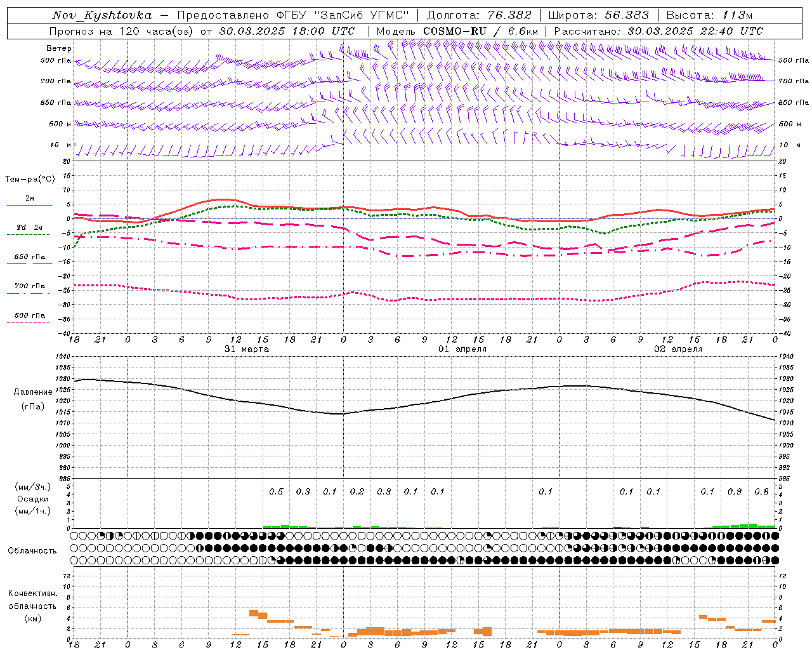The height and width of the screenshot is (650, 812).
Task: Select the longitude value 'Долгота: 76.382'
Action: pyautogui.click(x=479, y=15)
